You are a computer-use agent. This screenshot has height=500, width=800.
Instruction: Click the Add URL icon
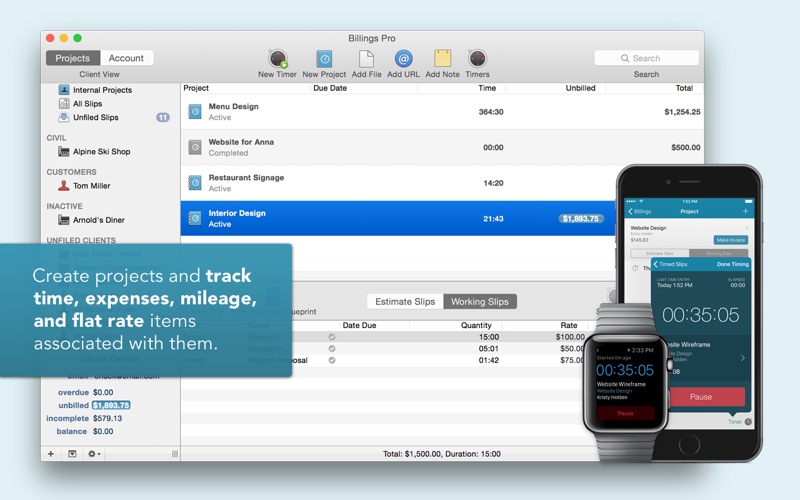pyautogui.click(x=403, y=59)
